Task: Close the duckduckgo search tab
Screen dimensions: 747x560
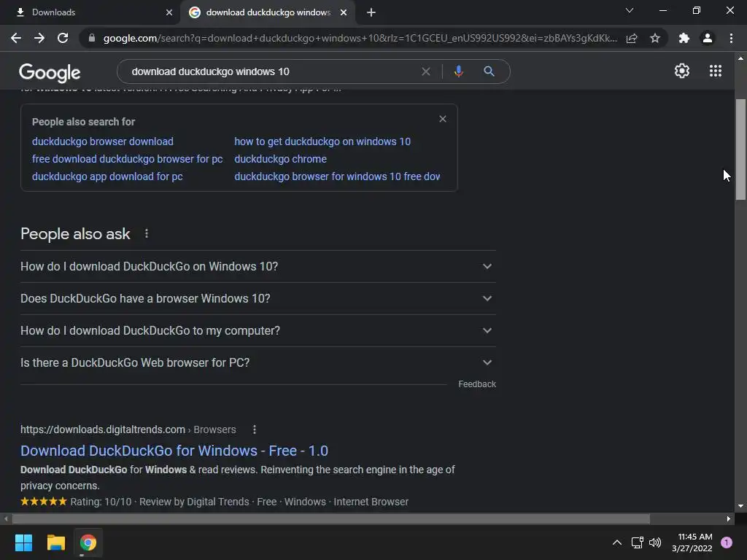Action: click(x=344, y=12)
